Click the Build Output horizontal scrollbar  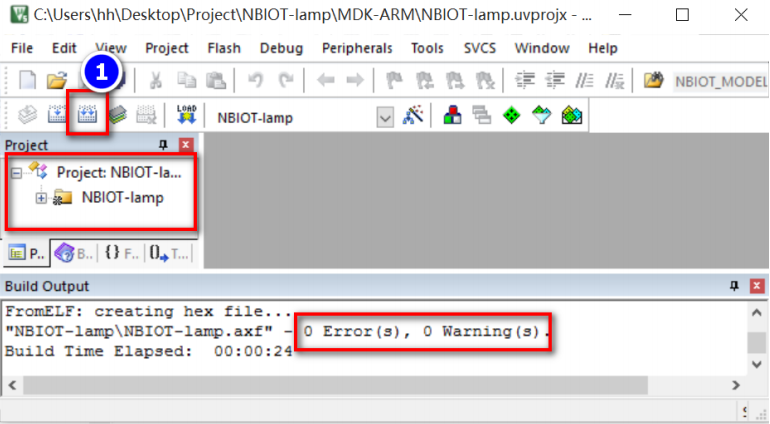pyautogui.click(x=335, y=385)
